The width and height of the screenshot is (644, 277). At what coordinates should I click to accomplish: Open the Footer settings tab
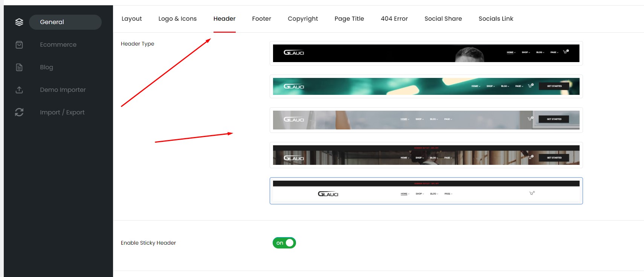(261, 19)
